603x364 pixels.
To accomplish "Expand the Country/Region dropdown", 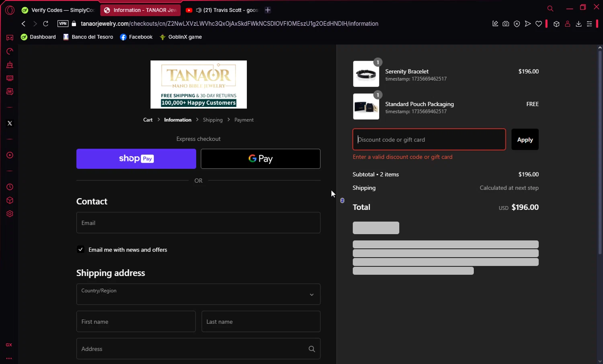I will pyautogui.click(x=198, y=294).
